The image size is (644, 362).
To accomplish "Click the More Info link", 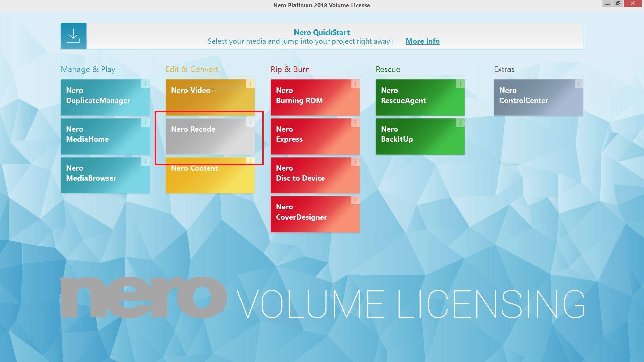I will (x=422, y=41).
